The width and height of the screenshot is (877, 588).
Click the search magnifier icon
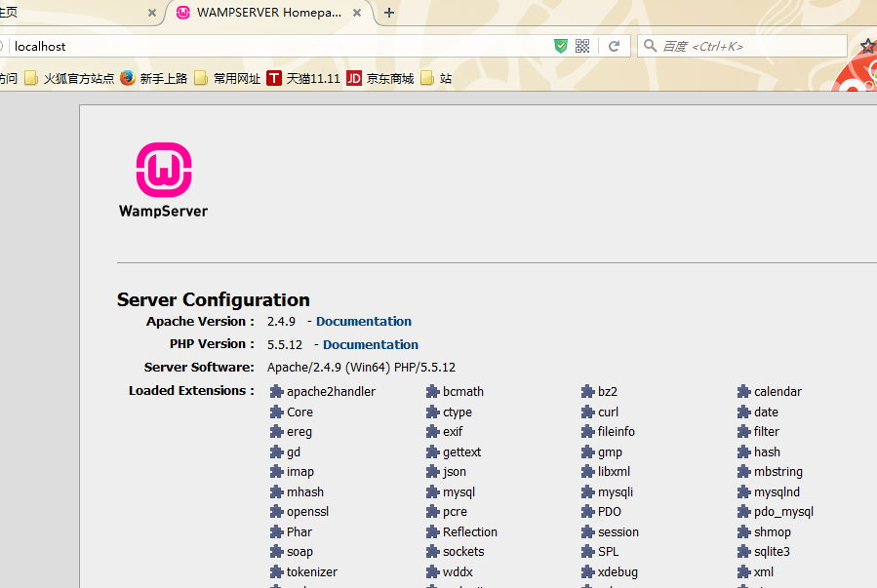[x=650, y=46]
